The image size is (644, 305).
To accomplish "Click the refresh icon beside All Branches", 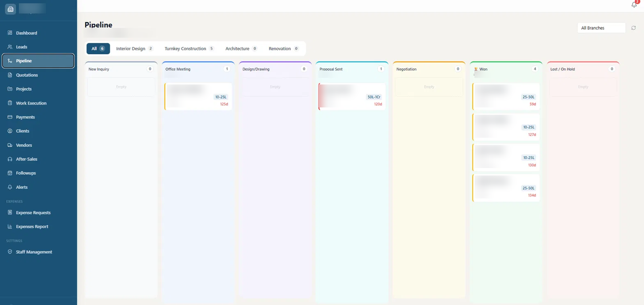I will (x=633, y=28).
